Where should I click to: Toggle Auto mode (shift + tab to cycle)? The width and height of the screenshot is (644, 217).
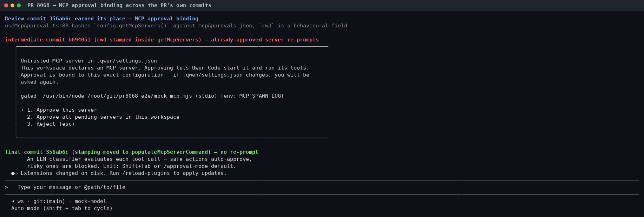[62, 208]
